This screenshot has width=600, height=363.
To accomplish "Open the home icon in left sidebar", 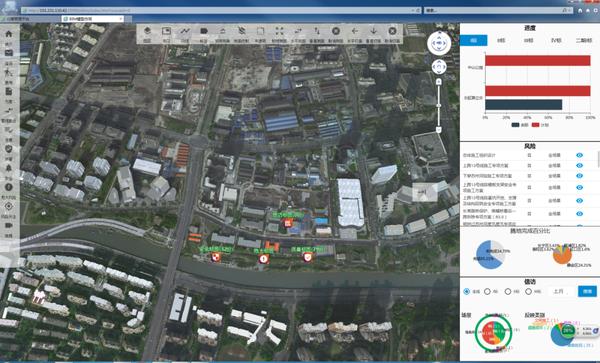I will [x=8, y=34].
